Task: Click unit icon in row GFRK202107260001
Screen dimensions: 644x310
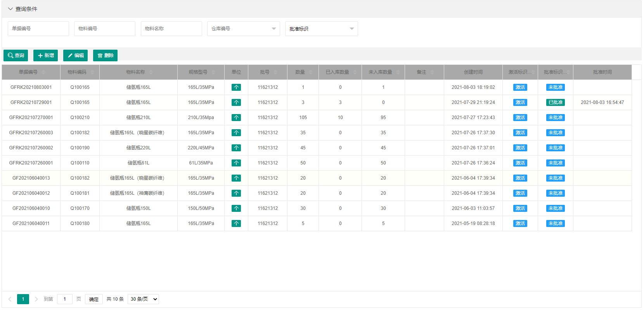Action: (x=236, y=163)
